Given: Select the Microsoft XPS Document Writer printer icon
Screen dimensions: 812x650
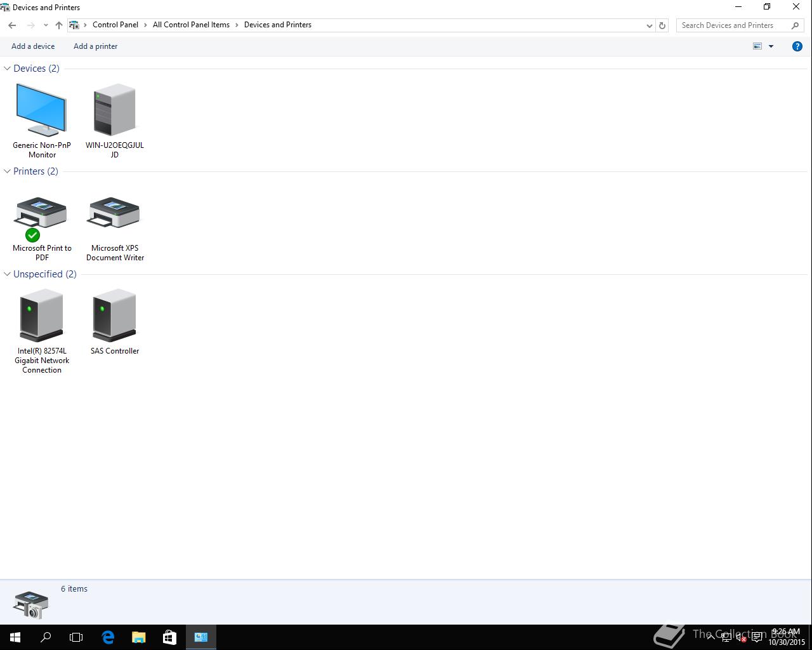Looking at the screenshot, I should coord(114,213).
